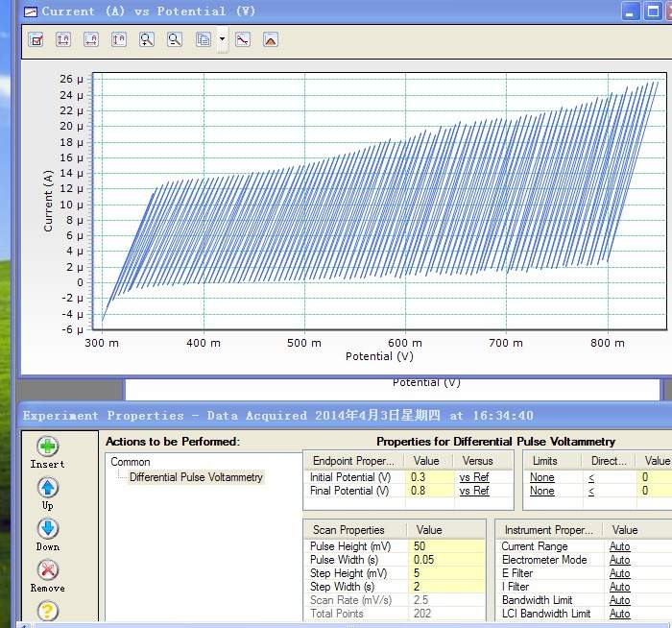Screen dimensions: 672x628
Task: Click autoscale both axes icon
Action: coord(63,40)
